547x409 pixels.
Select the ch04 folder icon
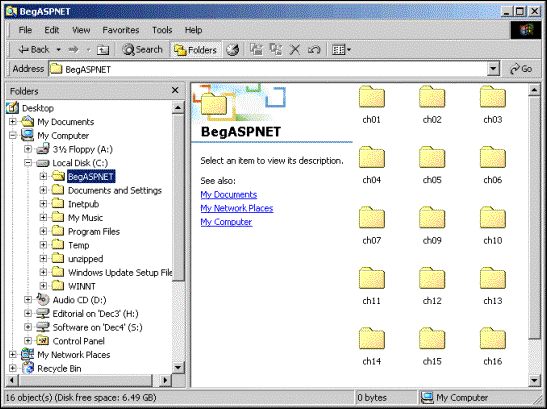click(x=372, y=158)
